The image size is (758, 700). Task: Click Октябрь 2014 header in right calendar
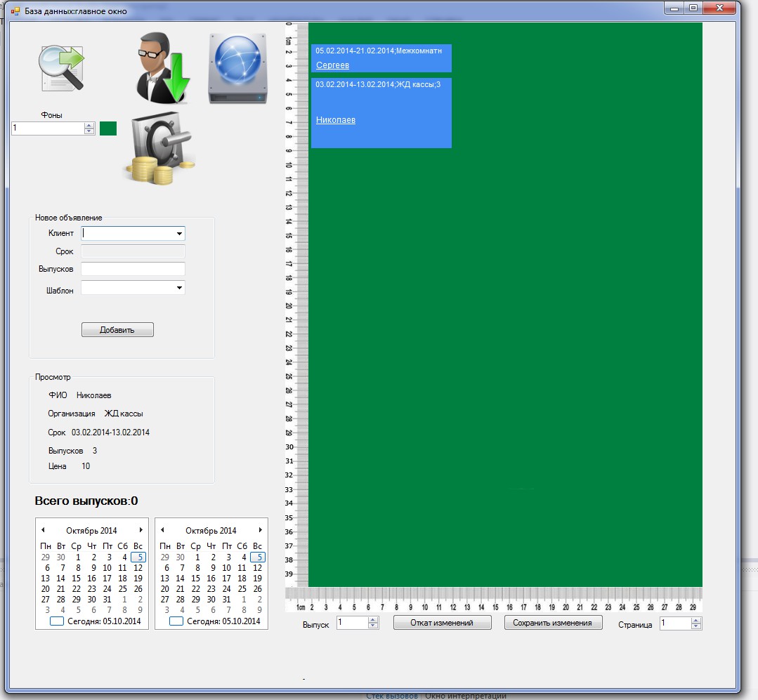pyautogui.click(x=211, y=530)
